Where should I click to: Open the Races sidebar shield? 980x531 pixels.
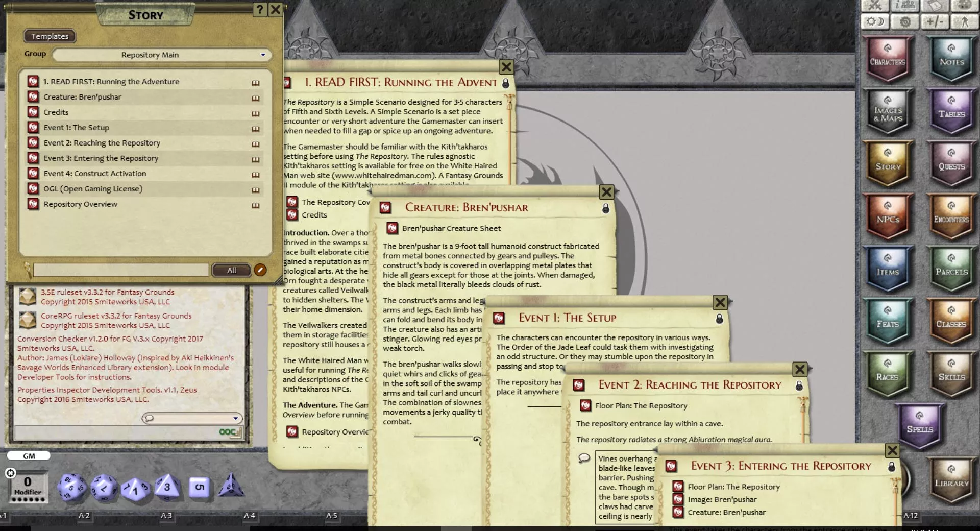pos(888,375)
